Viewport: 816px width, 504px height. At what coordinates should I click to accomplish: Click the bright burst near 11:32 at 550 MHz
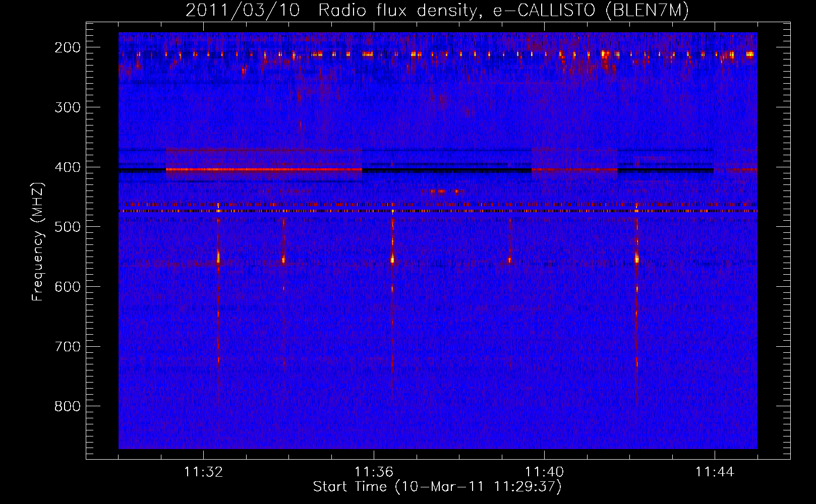point(218,257)
